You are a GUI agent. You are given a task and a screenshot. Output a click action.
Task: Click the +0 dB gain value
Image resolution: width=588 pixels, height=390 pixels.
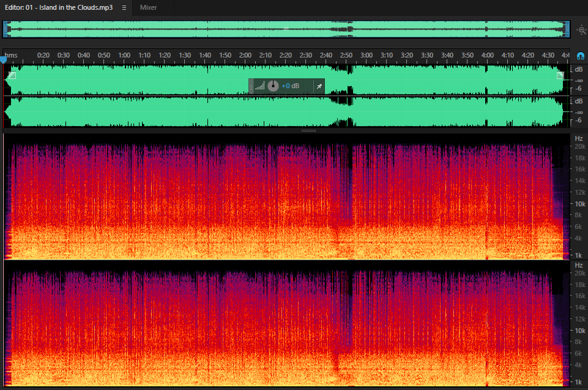pyautogui.click(x=290, y=86)
